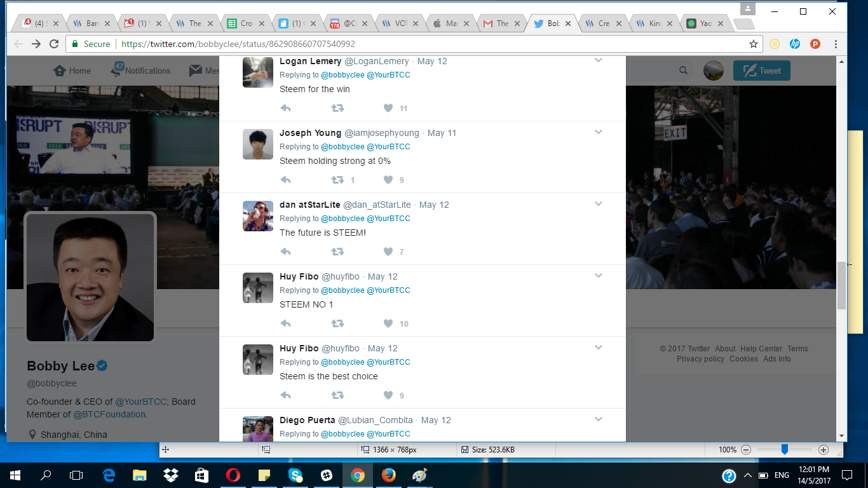868x488 pixels.
Task: Like Logan Lemery's tweet
Action: (x=388, y=108)
